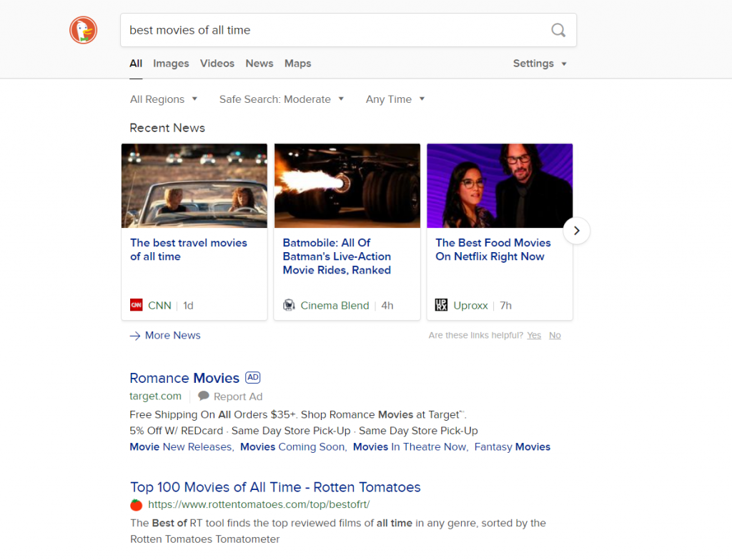Click the Uproxx source logo icon
The width and height of the screenshot is (732, 560).
[x=441, y=305]
